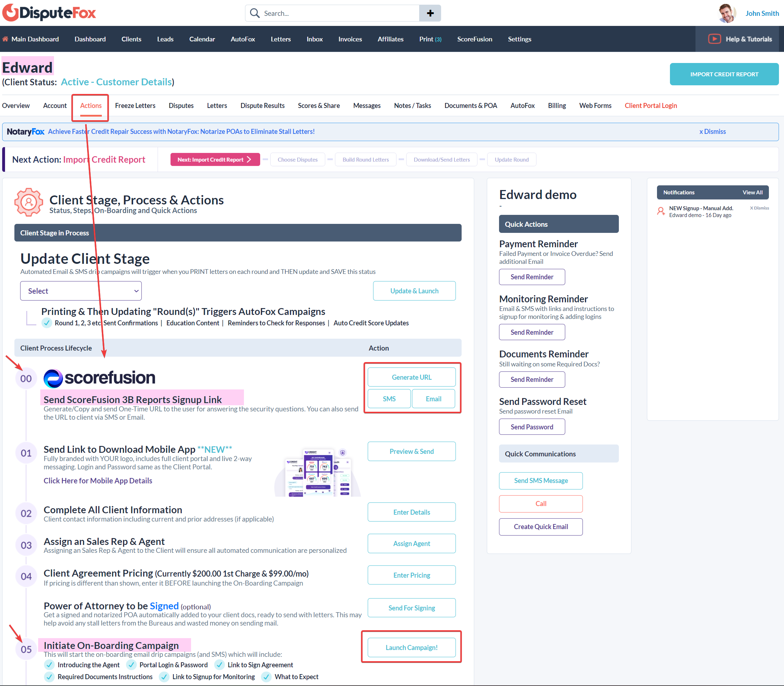Click the Launch Campaign! button
784x686 pixels.
pyautogui.click(x=411, y=648)
